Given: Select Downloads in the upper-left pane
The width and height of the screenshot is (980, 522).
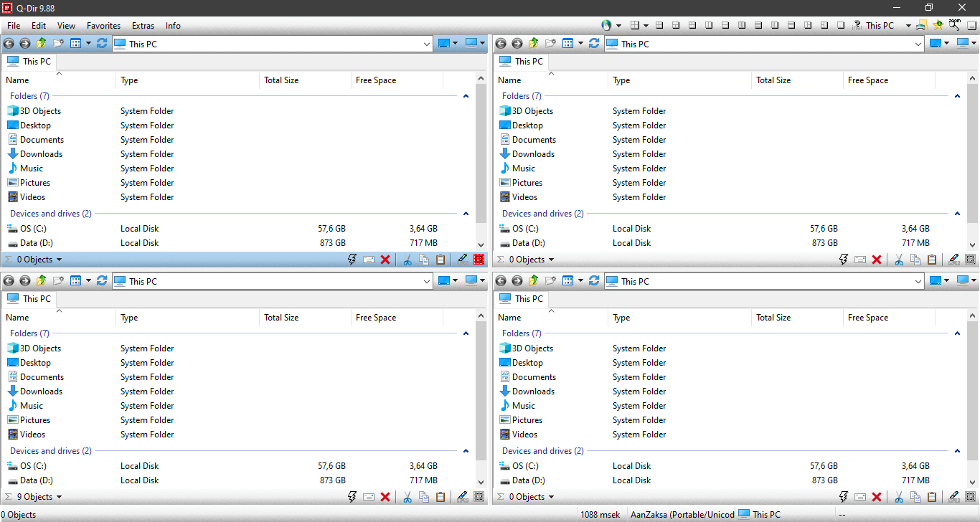Looking at the screenshot, I should 41,154.
